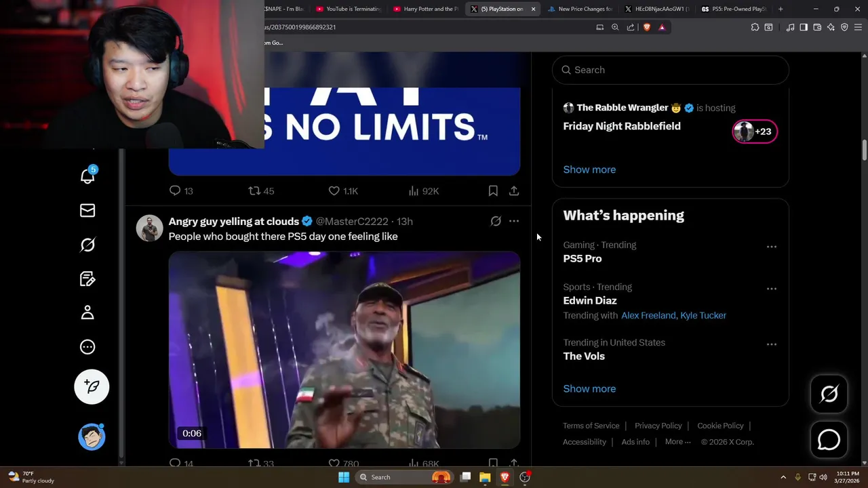The width and height of the screenshot is (868, 488).
Task: Click inside the X Search field
Action: pyautogui.click(x=671, y=70)
